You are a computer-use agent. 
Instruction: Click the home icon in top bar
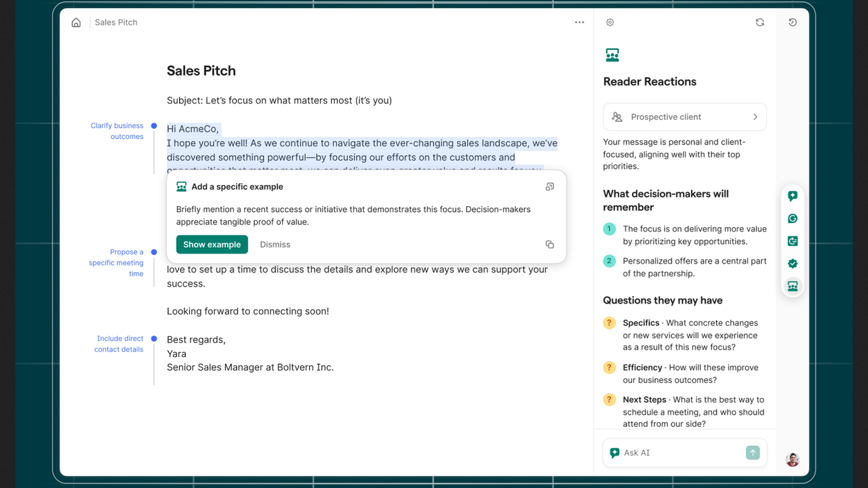pos(76,22)
